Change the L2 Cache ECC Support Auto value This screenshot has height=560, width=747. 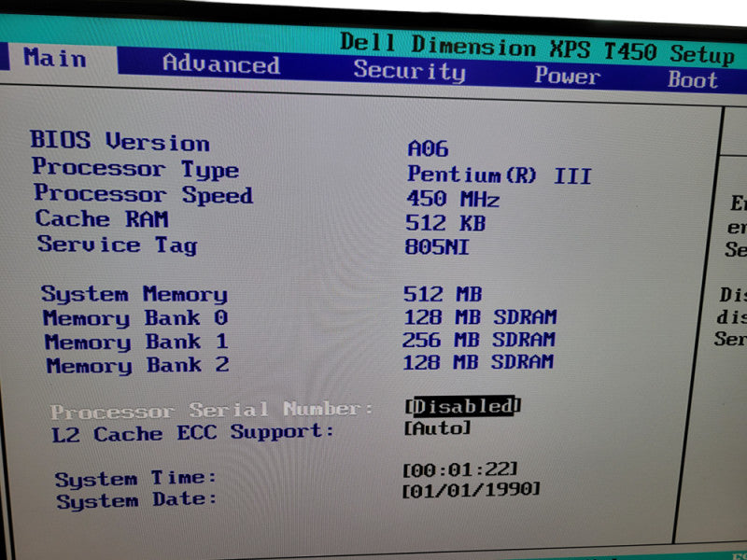(x=438, y=428)
